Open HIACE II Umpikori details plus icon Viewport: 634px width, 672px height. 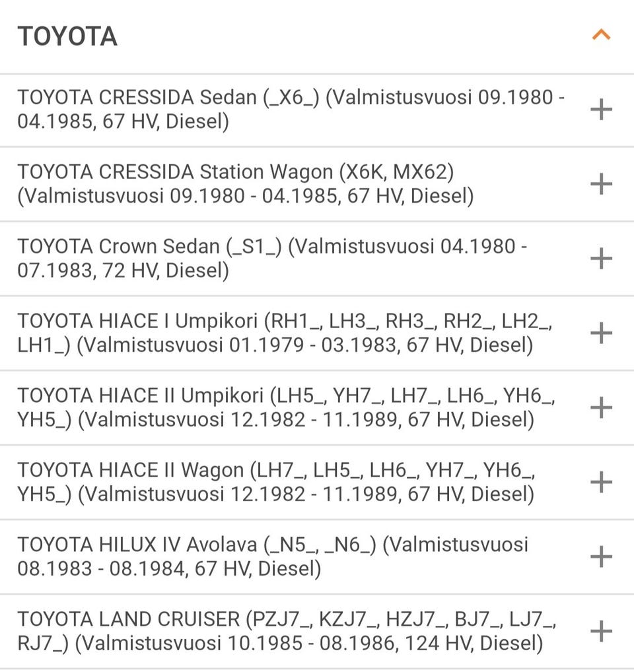[x=601, y=408]
